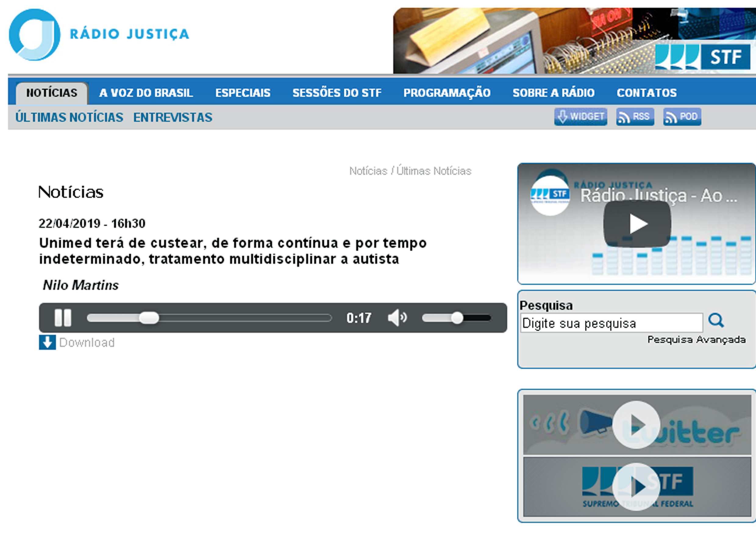Viewport: 756px width, 540px height.
Task: Mute audio with the speaker icon
Action: coord(397,318)
